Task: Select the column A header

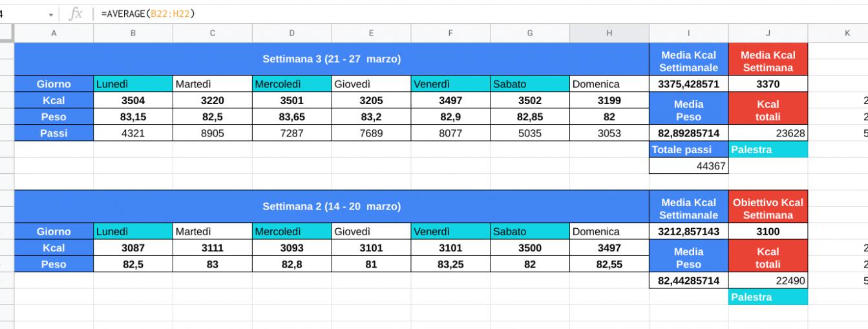Action: 54,33
